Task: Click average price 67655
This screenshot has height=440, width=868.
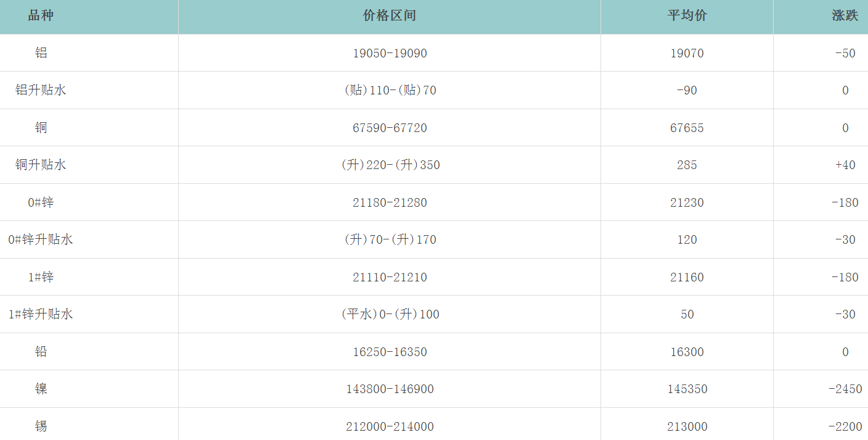Action: click(687, 128)
